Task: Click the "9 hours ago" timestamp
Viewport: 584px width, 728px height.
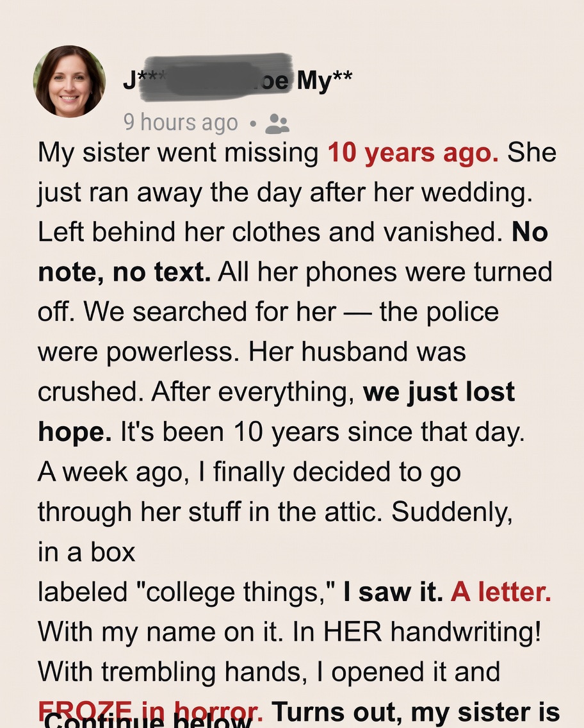Action: pyautogui.click(x=181, y=123)
